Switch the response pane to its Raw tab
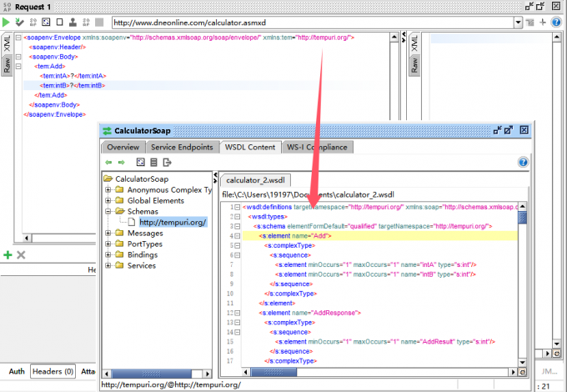This screenshot has height=392, width=567. [x=414, y=65]
